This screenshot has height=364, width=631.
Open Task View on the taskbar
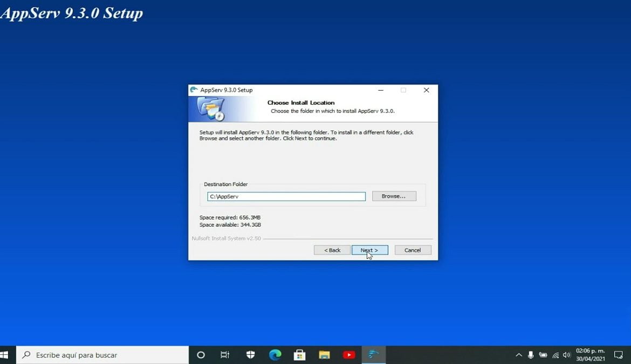point(225,355)
